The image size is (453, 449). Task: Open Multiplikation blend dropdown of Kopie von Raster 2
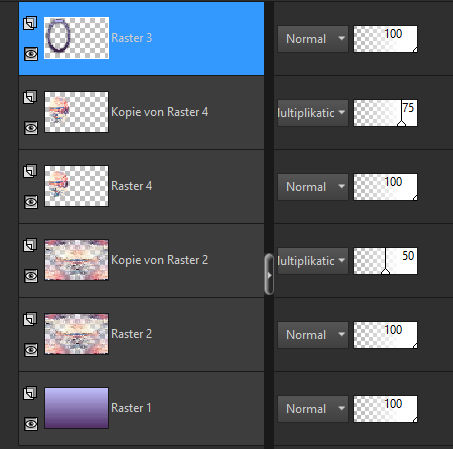point(313,261)
